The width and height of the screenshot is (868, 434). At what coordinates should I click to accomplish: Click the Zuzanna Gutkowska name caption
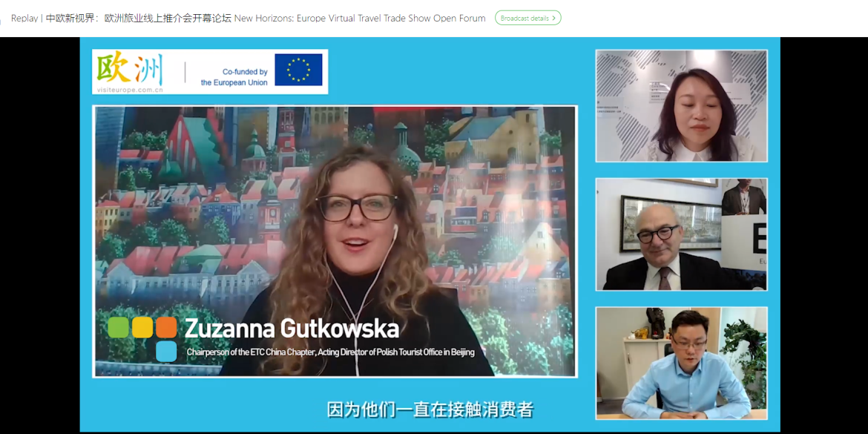292,329
